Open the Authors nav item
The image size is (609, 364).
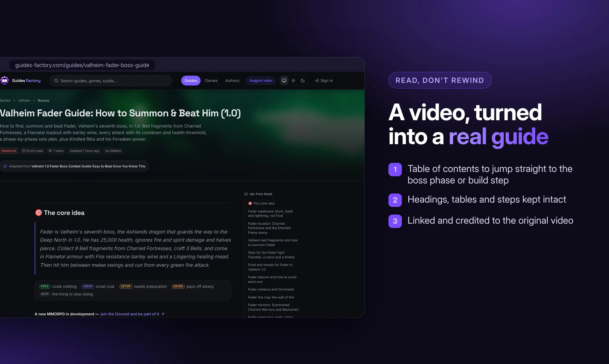click(232, 80)
